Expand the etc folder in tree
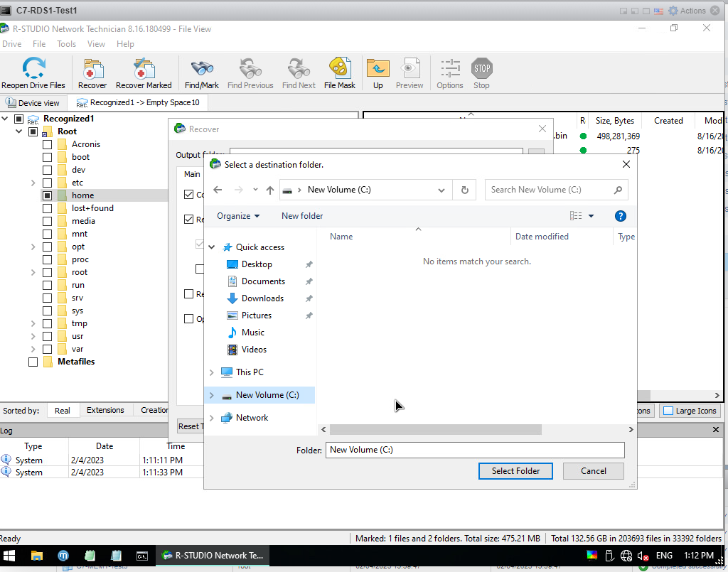Viewport: 728px width, 572px height. coord(33,183)
